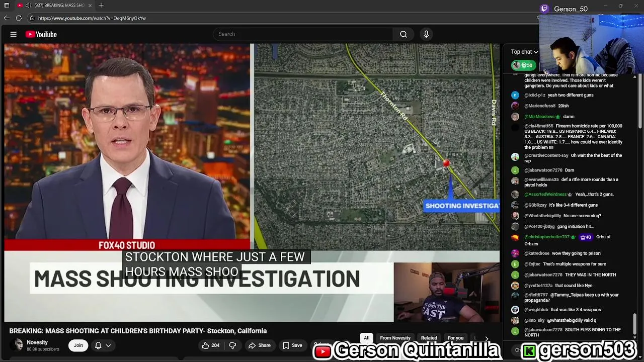Image resolution: width=644 pixels, height=362 pixels.
Task: Open @Marienofuss5 chat avatar
Action: 515,106
